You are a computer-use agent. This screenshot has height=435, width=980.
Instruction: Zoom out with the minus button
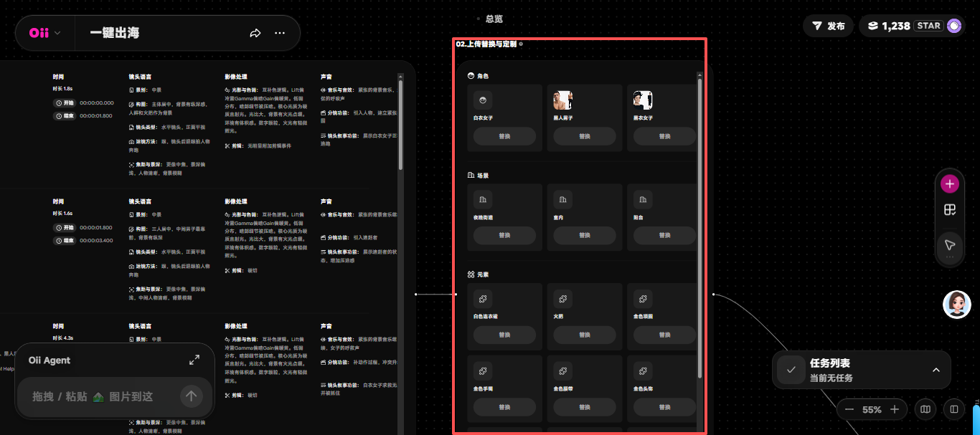[x=849, y=409]
